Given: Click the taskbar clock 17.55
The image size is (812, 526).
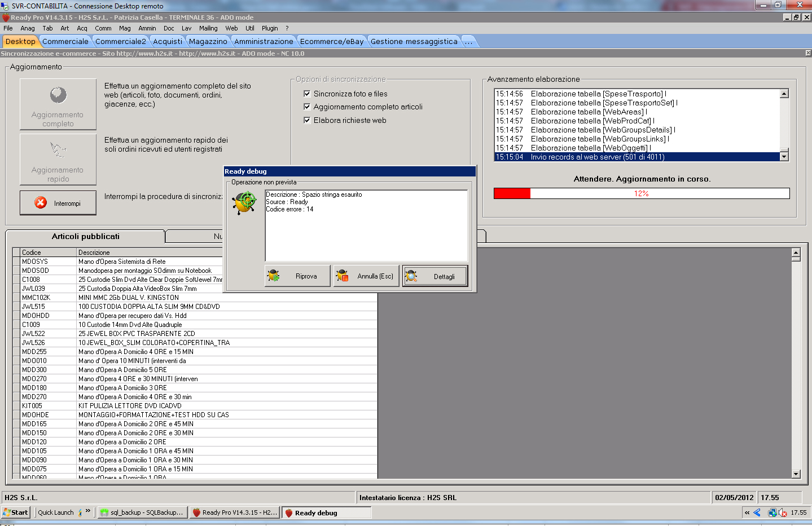Looking at the screenshot, I should [798, 512].
